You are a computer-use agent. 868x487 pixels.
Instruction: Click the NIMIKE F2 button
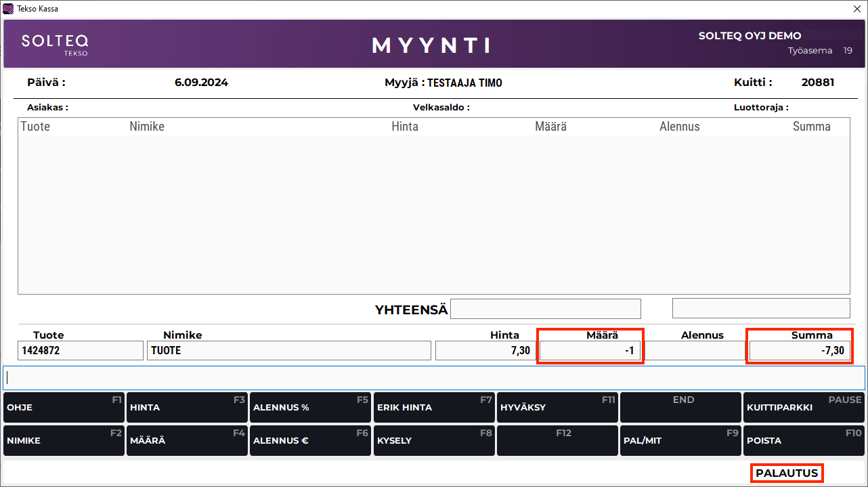tap(64, 440)
